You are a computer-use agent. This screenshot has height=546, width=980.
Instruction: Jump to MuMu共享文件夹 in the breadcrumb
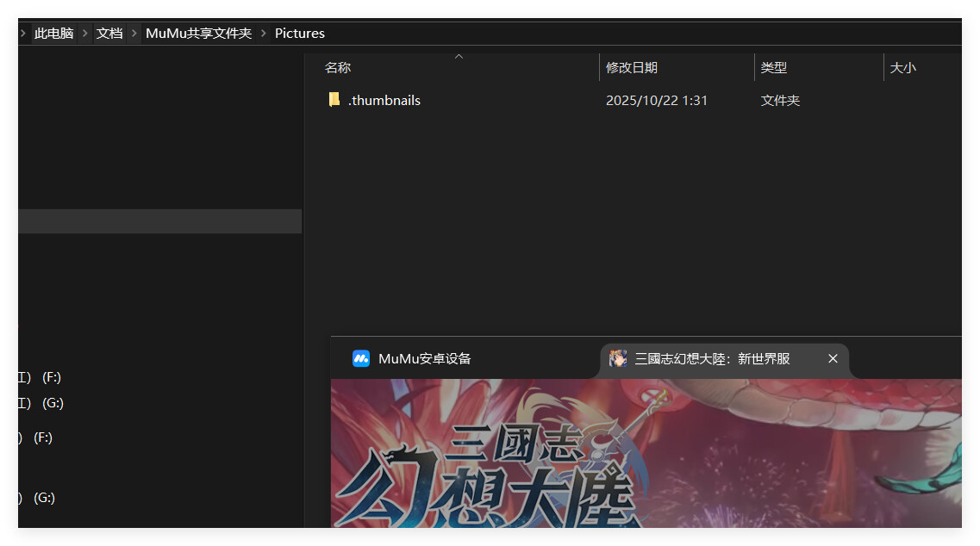coord(198,34)
